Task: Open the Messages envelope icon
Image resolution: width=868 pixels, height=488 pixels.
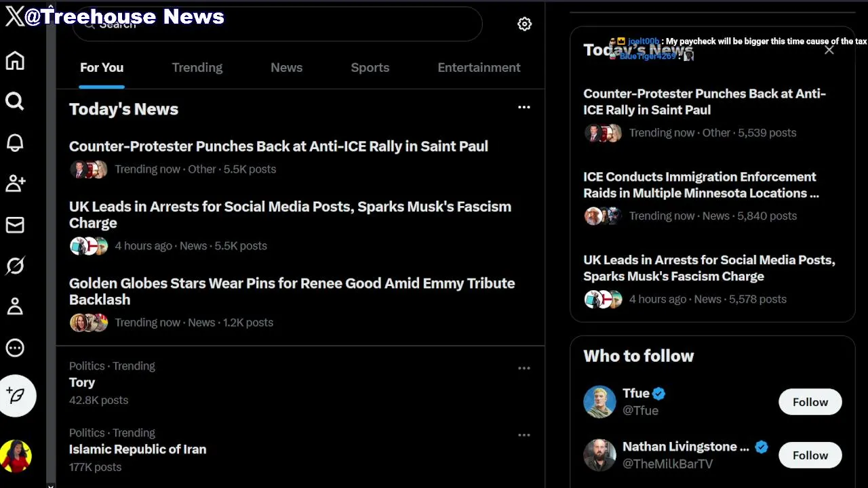Action: tap(15, 225)
